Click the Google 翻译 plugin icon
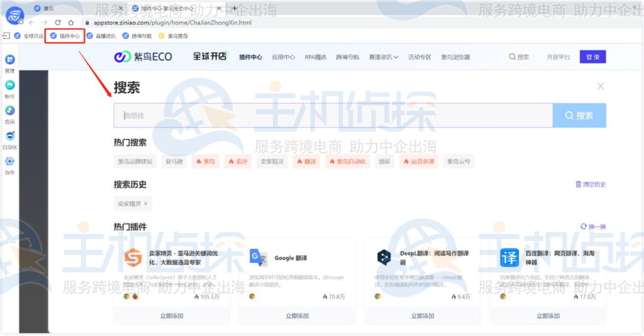 tap(258, 257)
